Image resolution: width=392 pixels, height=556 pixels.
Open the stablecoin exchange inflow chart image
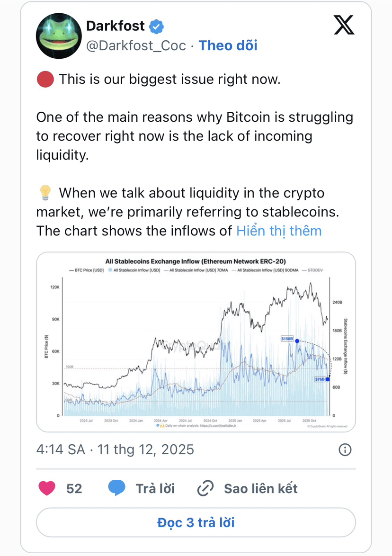pos(196,342)
